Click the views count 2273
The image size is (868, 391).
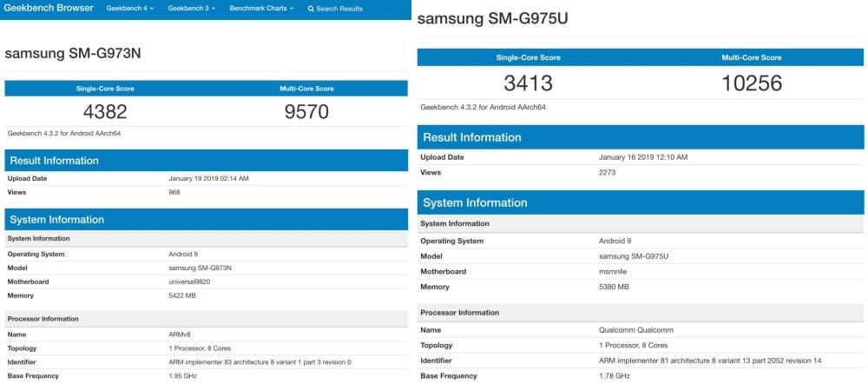pyautogui.click(x=608, y=173)
